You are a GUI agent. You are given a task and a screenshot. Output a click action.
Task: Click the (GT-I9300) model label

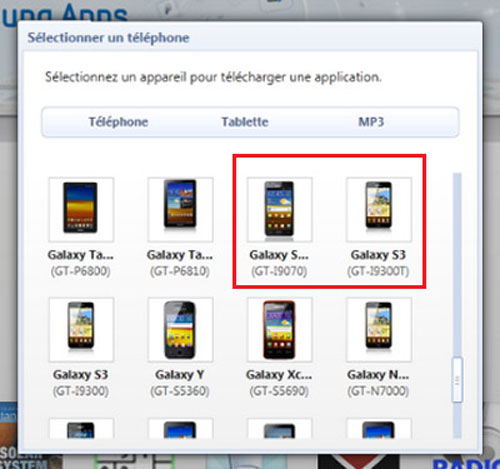(81, 391)
